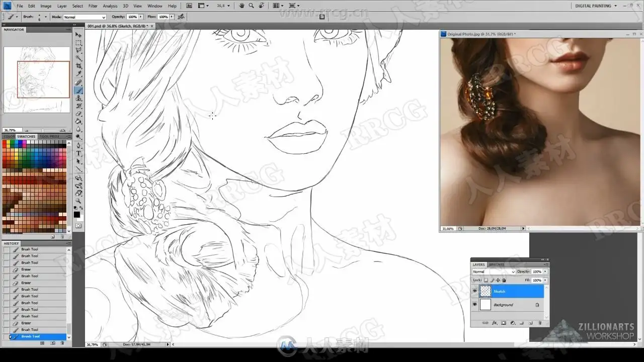
Task: Select the Magic Wand tool
Action: point(79,58)
